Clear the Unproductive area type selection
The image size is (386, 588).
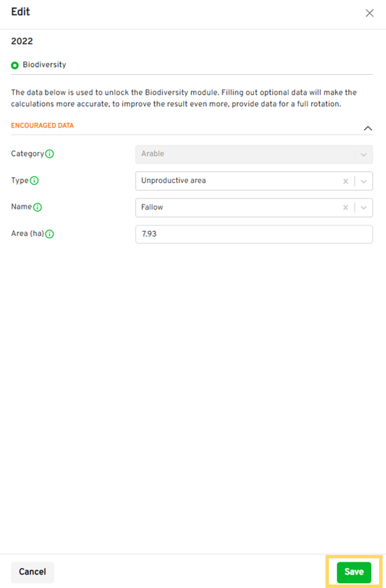coord(346,181)
